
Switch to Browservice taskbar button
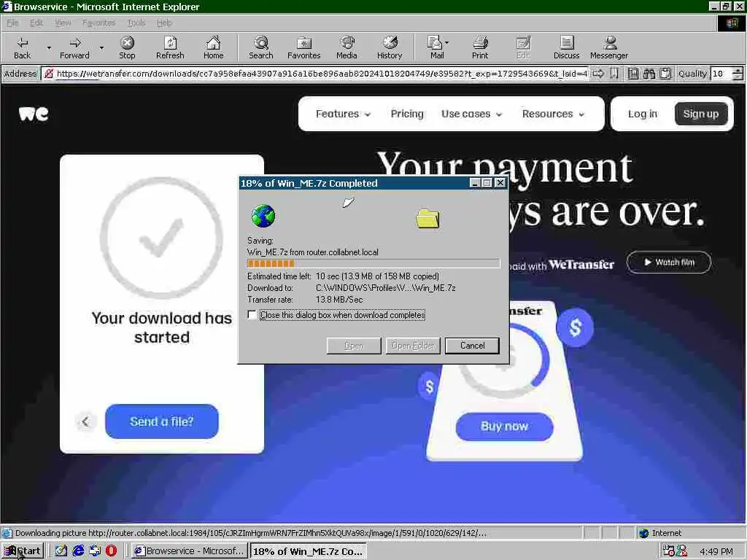tap(190, 551)
